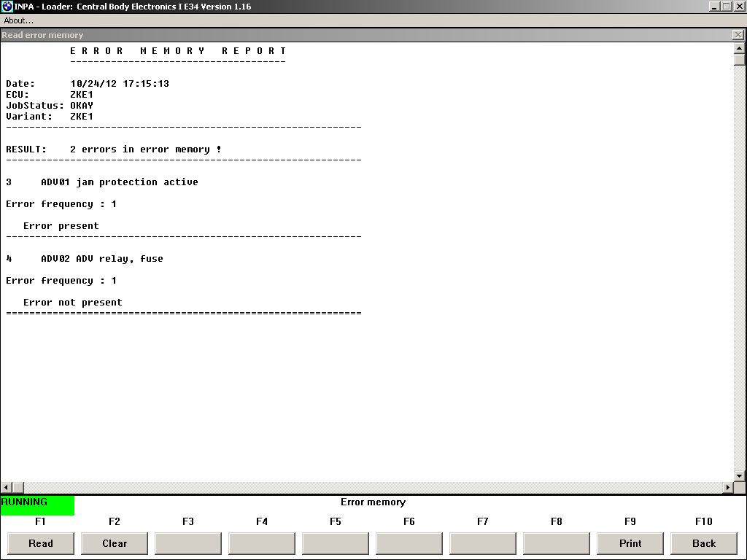
Task: Click the blank button under F5
Action: [336, 543]
